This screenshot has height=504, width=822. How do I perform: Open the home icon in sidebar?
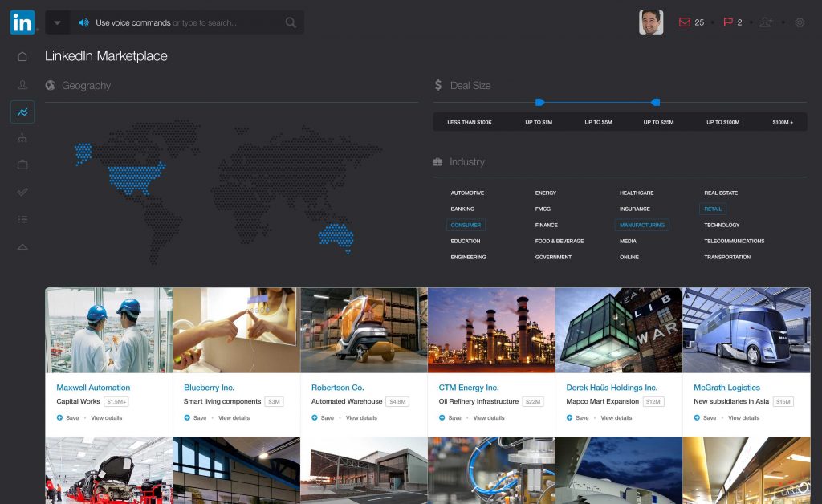[x=22, y=57]
